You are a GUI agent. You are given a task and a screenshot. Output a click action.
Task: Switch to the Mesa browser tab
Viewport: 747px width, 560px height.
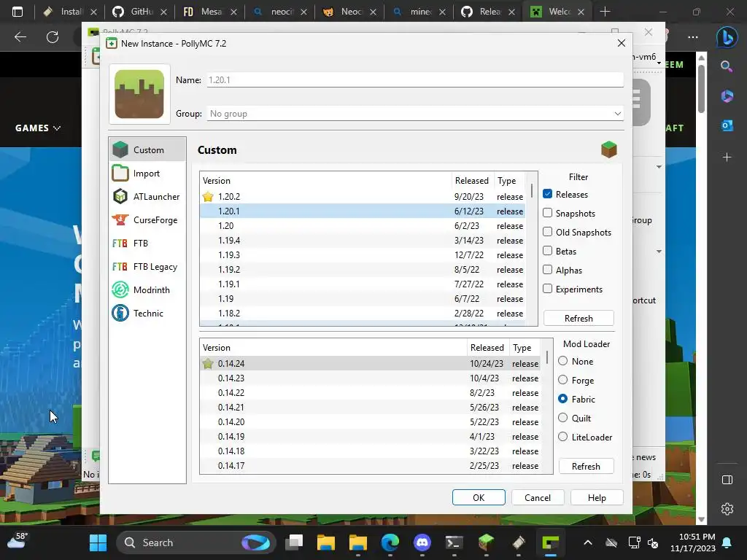pos(209,12)
